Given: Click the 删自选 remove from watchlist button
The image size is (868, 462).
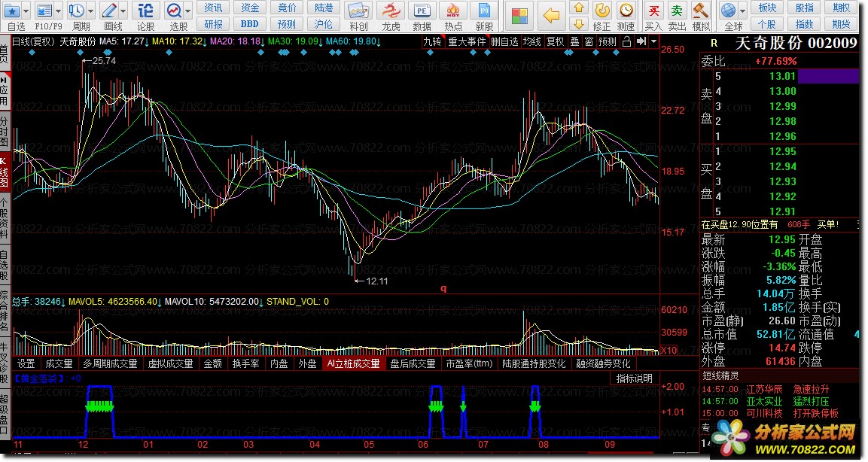Looking at the screenshot, I should pyautogui.click(x=504, y=41).
